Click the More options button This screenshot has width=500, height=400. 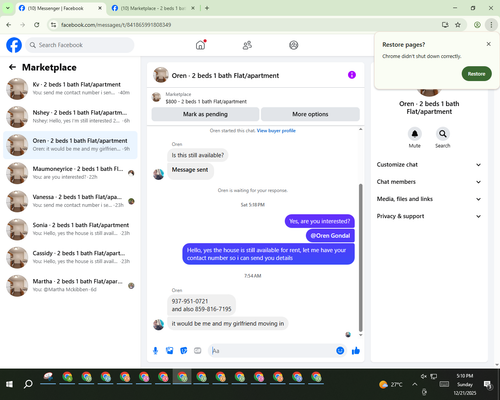coord(310,114)
